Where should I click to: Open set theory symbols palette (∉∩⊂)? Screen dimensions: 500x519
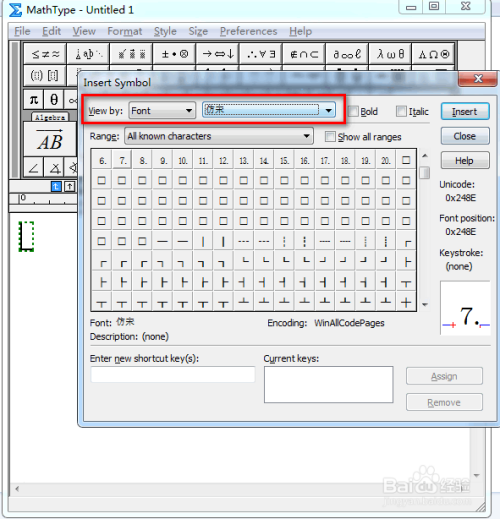pyautogui.click(x=304, y=53)
